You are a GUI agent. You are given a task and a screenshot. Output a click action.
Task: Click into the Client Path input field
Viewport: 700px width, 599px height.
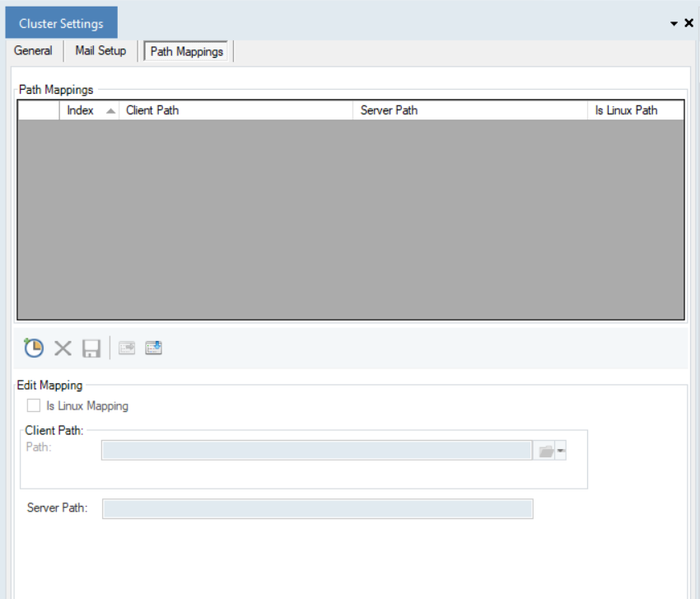click(316, 450)
